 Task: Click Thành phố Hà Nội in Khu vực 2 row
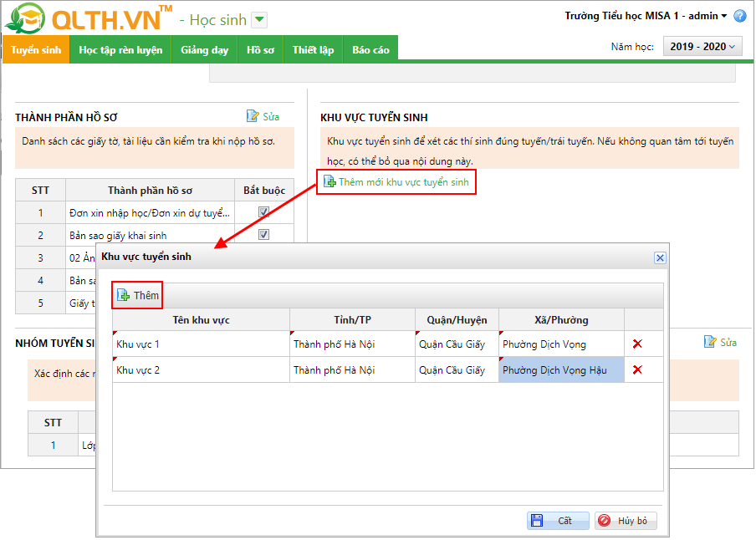[x=352, y=369]
